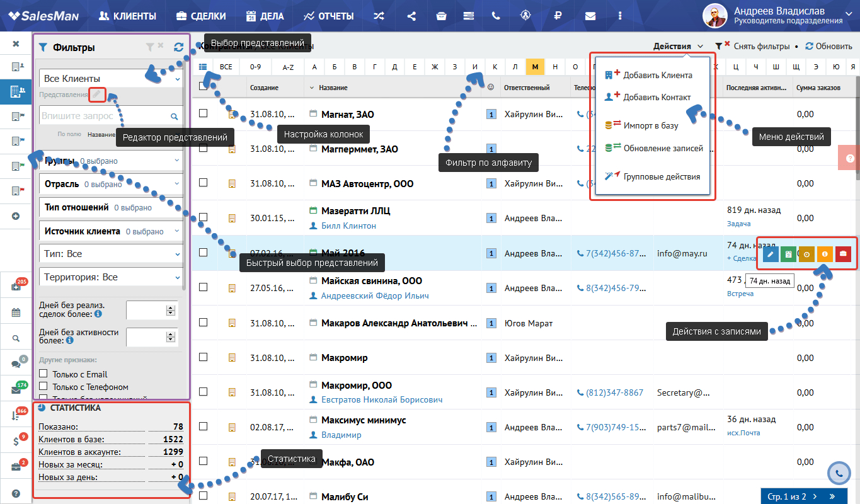Screen dimensions: 860x504
Task: Choose Групповые действия from actions menu
Action: [x=653, y=176]
